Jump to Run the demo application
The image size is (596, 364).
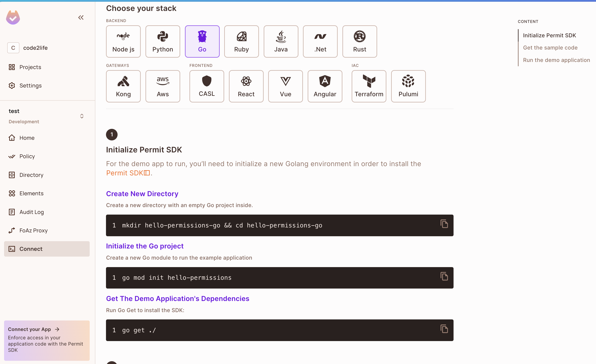(556, 60)
